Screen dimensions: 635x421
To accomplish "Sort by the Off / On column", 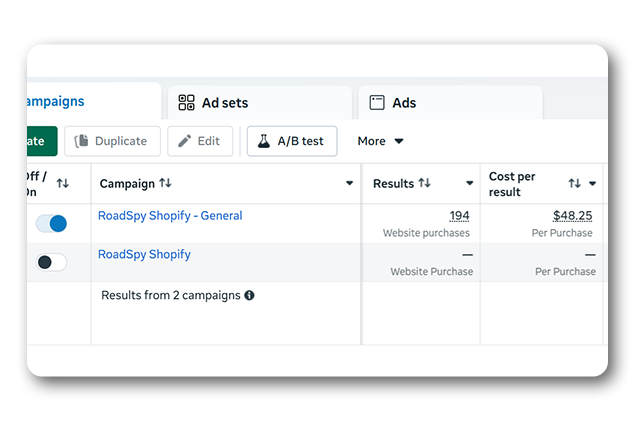I will [x=62, y=183].
